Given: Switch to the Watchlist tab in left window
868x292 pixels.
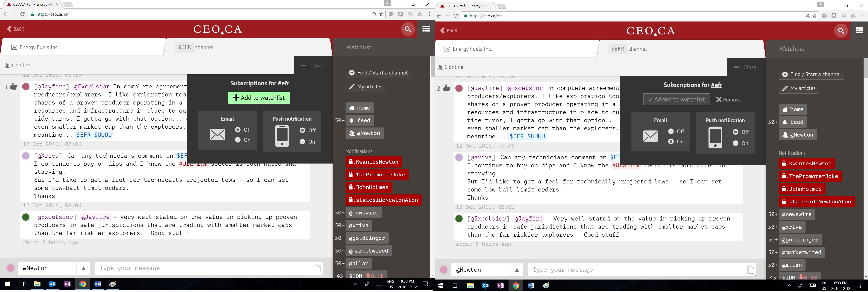Looking at the screenshot, I should [359, 47].
